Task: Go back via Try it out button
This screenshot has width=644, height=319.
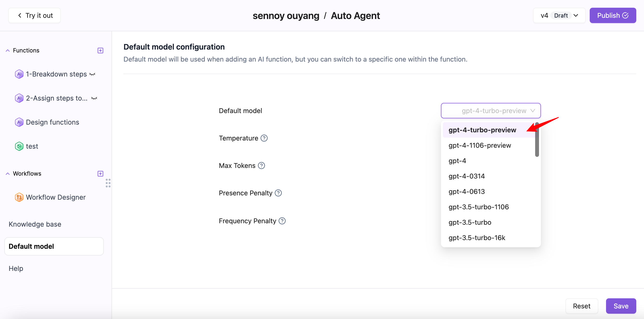Action: click(35, 15)
